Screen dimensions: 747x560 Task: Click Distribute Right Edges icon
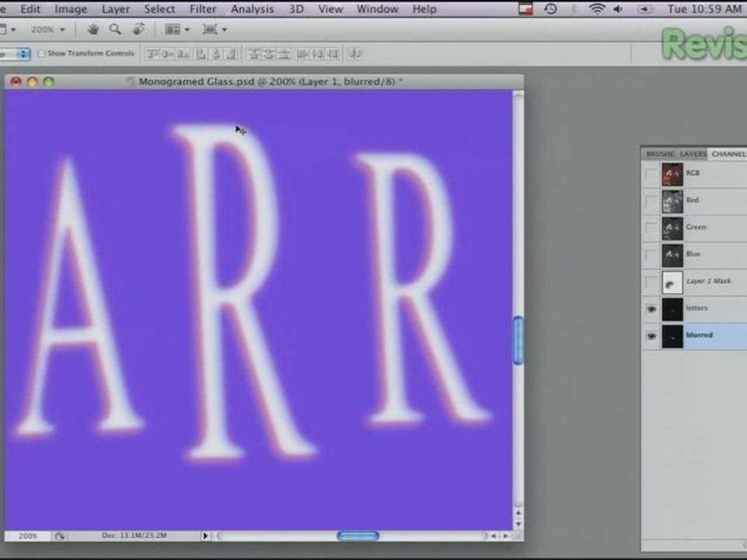point(333,54)
